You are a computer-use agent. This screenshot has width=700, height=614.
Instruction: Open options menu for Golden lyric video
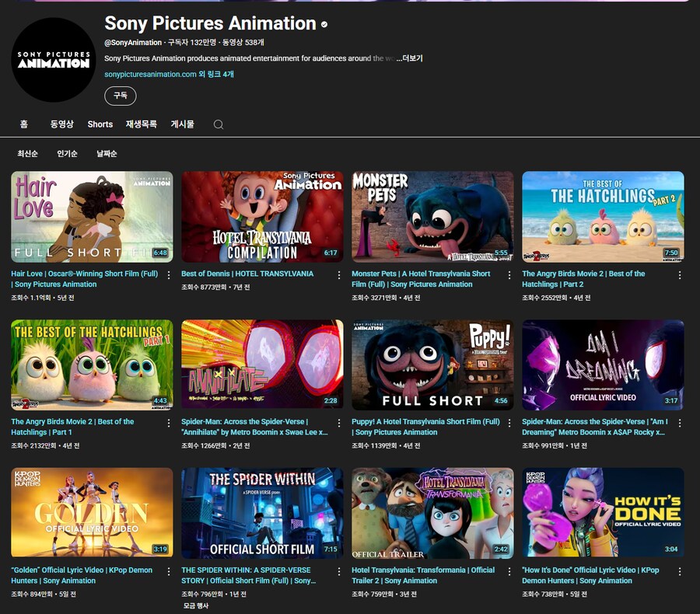point(169,571)
